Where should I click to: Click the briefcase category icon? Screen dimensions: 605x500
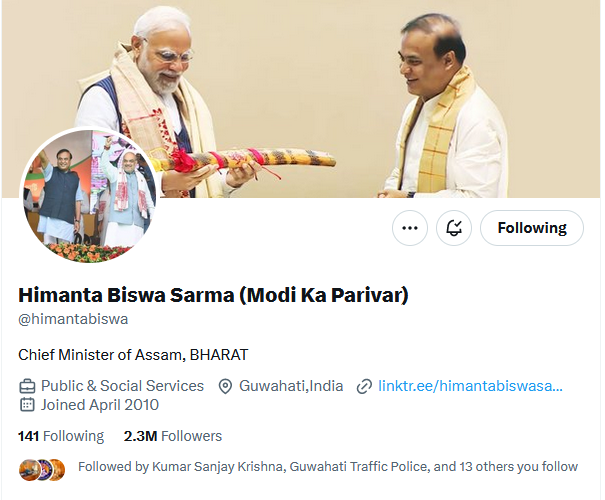(27, 386)
